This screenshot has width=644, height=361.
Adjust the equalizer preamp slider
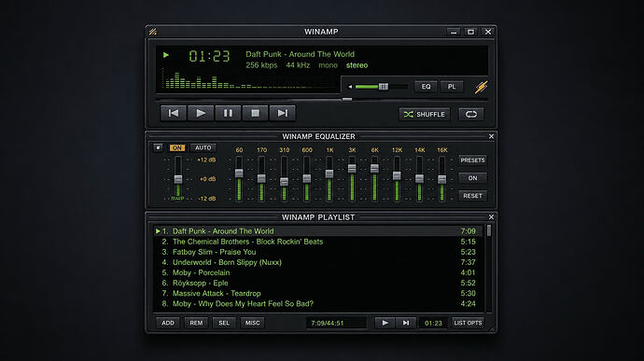coord(178,179)
